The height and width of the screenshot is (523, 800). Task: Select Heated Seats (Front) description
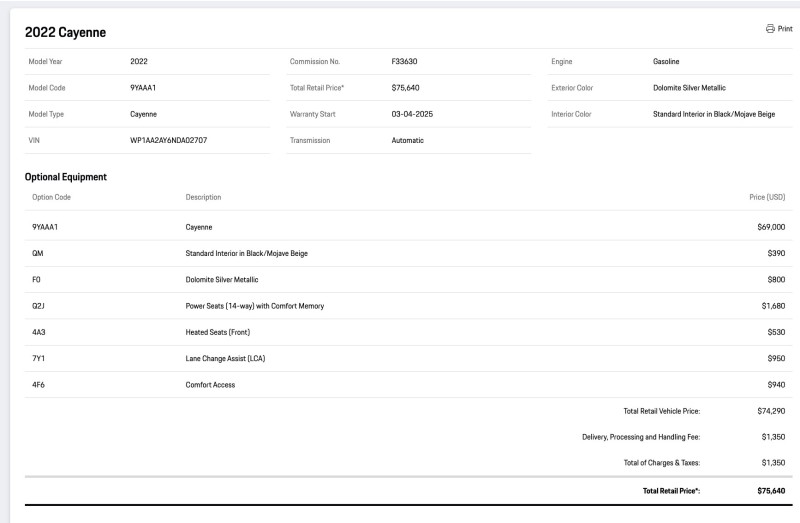click(x=218, y=332)
